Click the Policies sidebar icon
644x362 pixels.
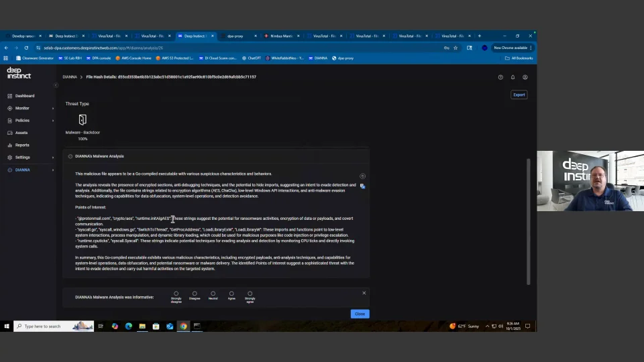pyautogui.click(x=10, y=121)
